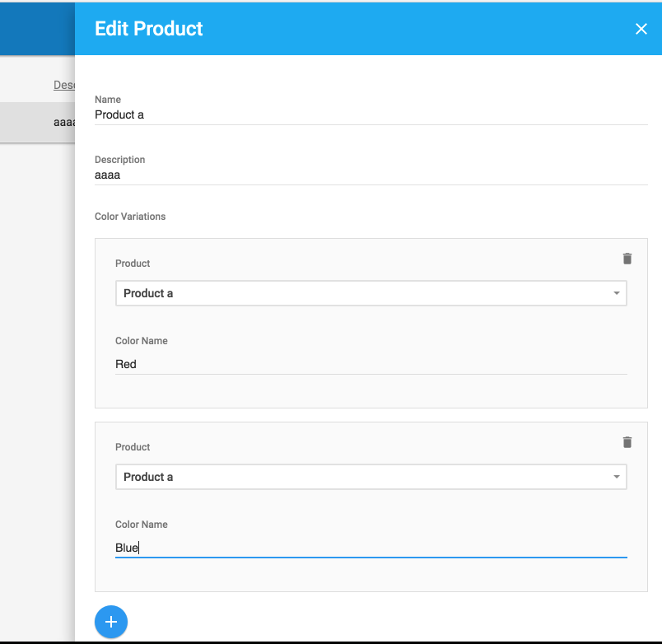Image resolution: width=662 pixels, height=644 pixels.
Task: Open Product dropdown in Blue variation
Action: [x=371, y=477]
